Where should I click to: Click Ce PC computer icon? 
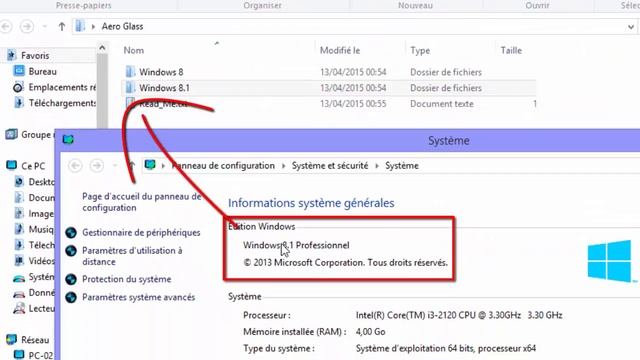(11, 165)
